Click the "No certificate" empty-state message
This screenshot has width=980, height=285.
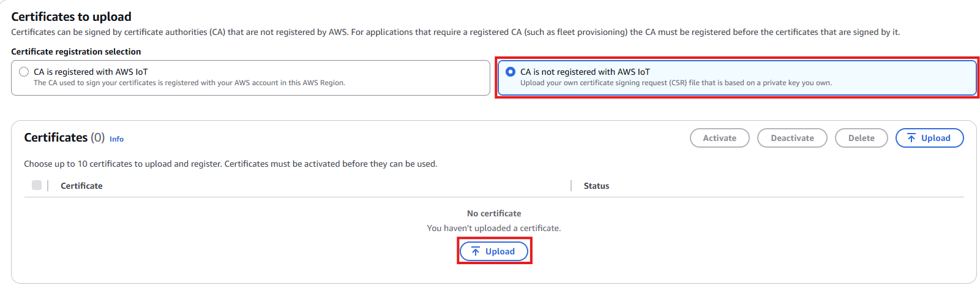click(x=494, y=213)
